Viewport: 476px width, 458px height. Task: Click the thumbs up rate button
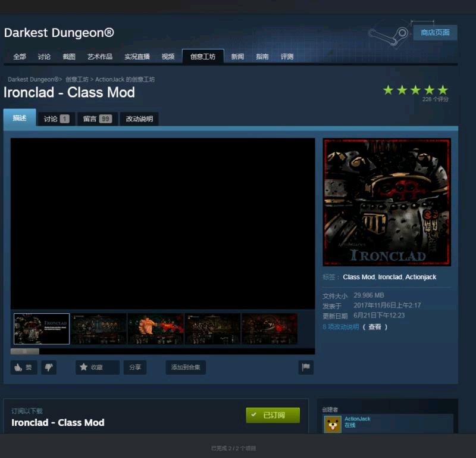24,367
